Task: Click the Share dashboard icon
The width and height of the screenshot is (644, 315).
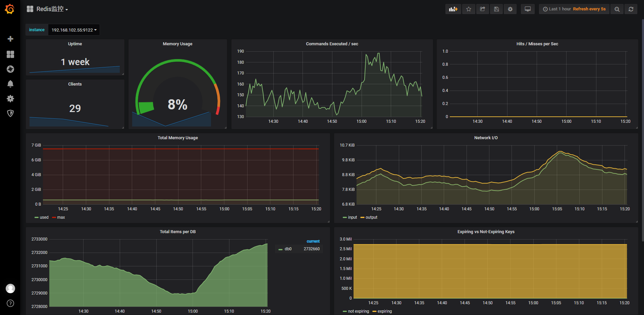Action: click(x=483, y=9)
